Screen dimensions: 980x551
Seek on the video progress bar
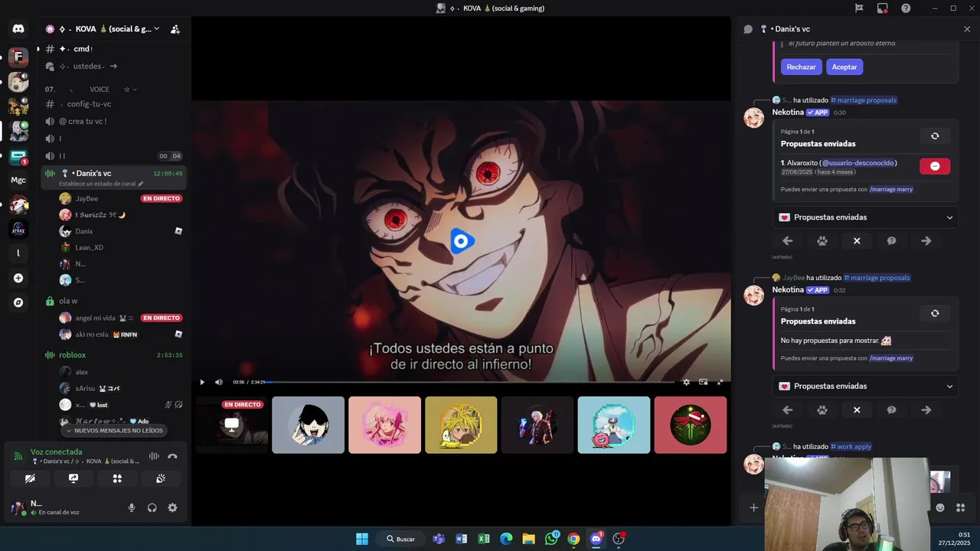point(472,382)
